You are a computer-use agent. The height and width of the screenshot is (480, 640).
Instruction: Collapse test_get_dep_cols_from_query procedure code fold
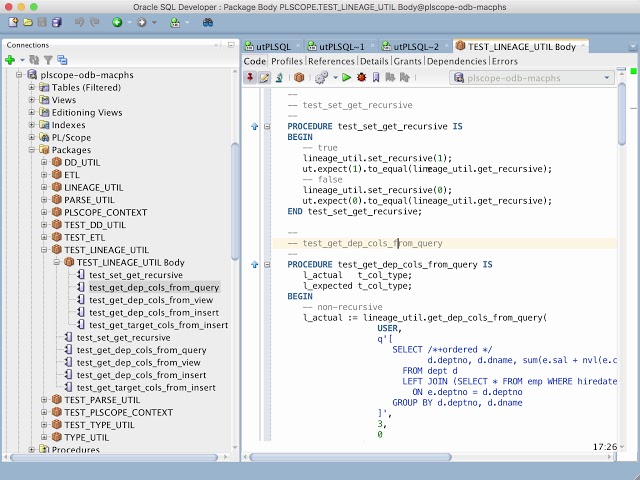click(267, 264)
